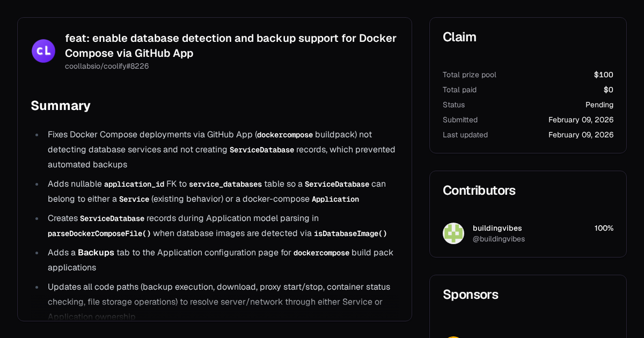Click the $100 prize pool value
The image size is (644, 338).
pyautogui.click(x=604, y=75)
